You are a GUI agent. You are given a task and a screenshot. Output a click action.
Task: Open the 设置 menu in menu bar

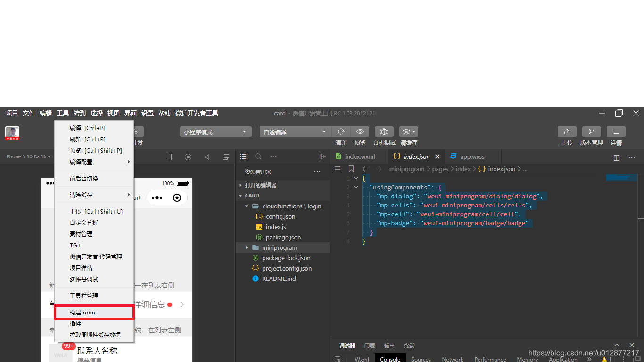[148, 113]
